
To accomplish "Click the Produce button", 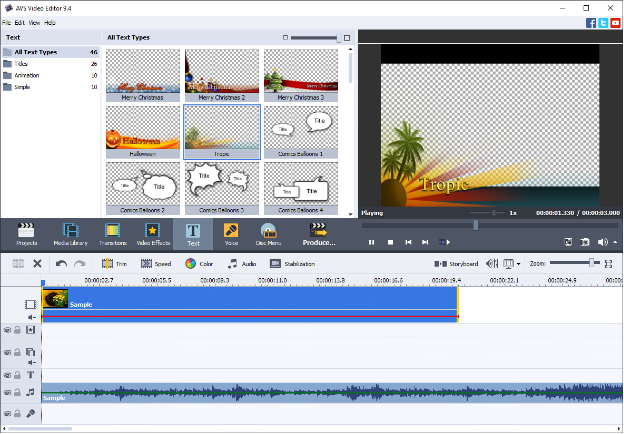I will coord(319,234).
